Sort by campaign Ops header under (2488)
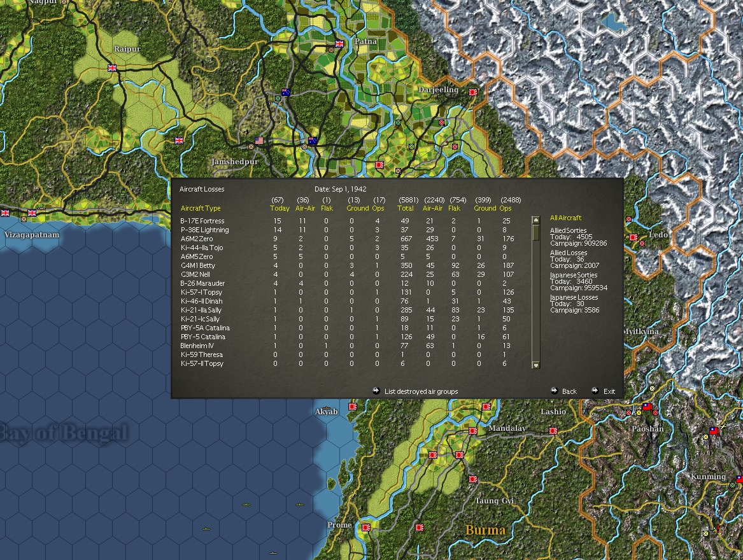 point(506,208)
